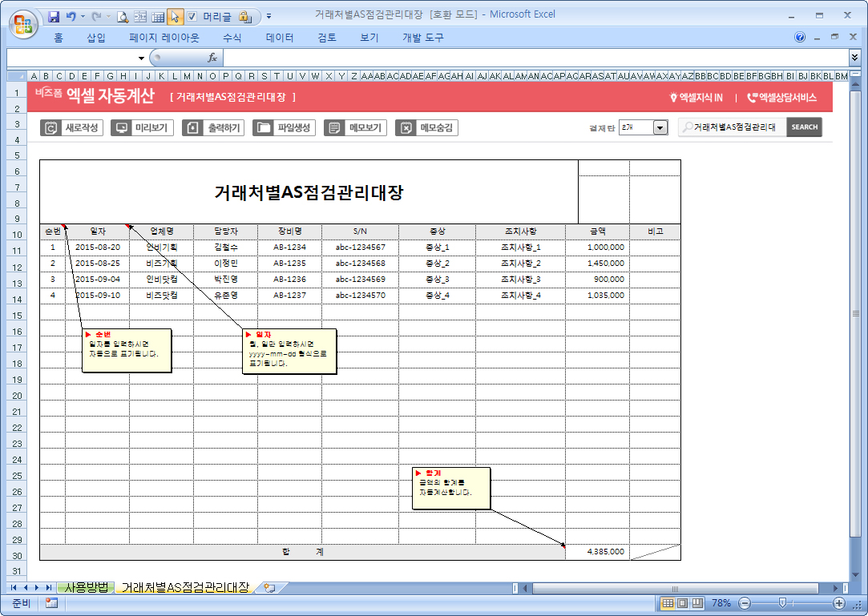This screenshot has width=868, height=616.
Task: Click the SEARCH button
Action: (804, 127)
